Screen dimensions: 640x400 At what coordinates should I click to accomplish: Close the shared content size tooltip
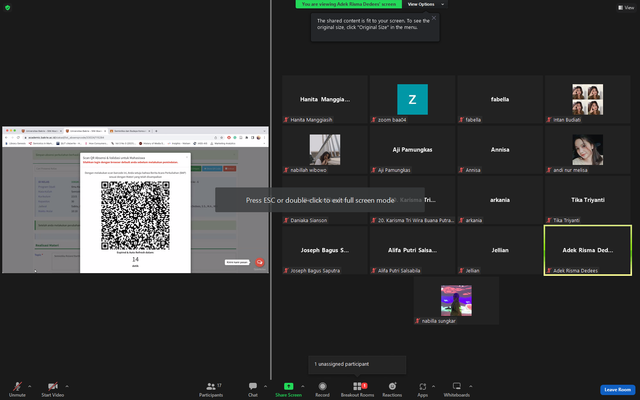pos(434,18)
